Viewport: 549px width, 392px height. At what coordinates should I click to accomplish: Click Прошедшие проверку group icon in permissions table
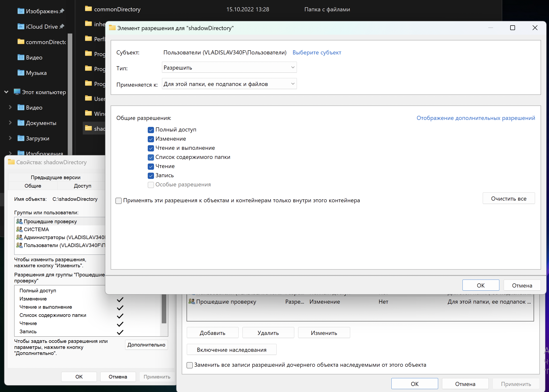tap(192, 301)
